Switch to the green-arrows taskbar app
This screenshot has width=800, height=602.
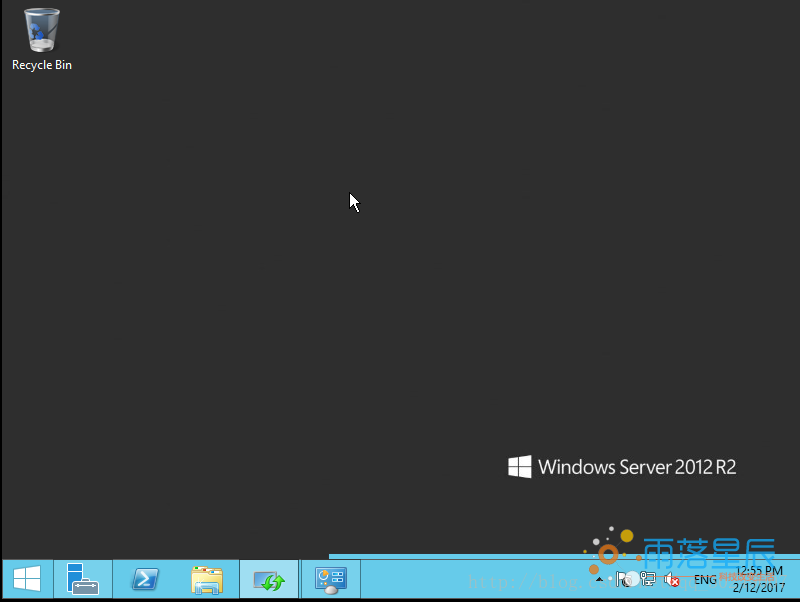(269, 579)
